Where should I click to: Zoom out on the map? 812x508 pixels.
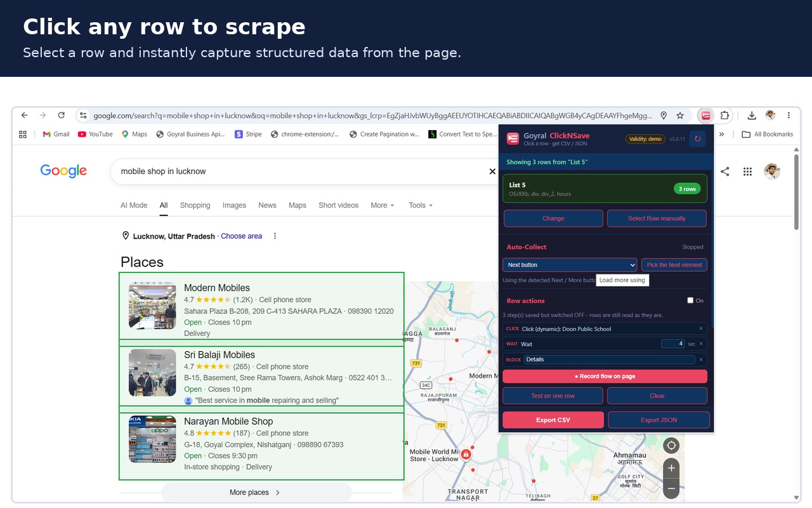tap(671, 488)
